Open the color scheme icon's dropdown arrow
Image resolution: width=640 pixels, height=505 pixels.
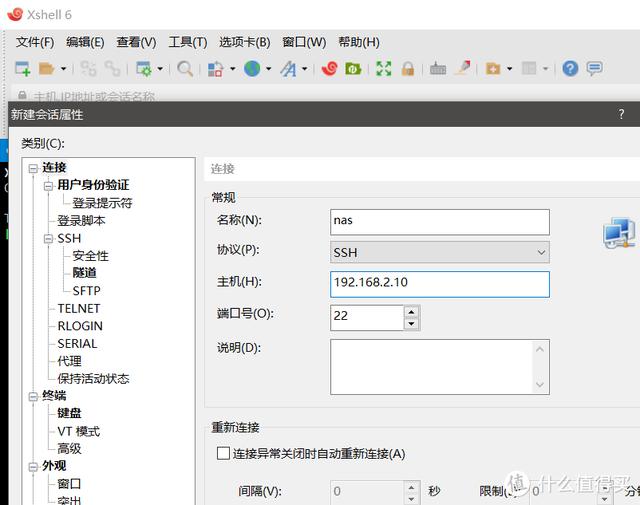pos(233,69)
